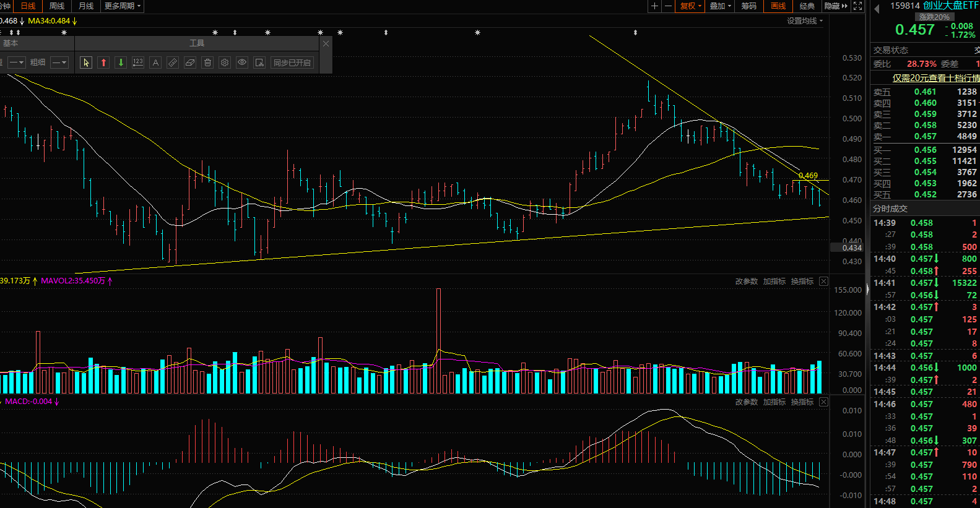Screen dimensions: 980x508
Task: Click the 涨跌20% badge
Action: 934,17
